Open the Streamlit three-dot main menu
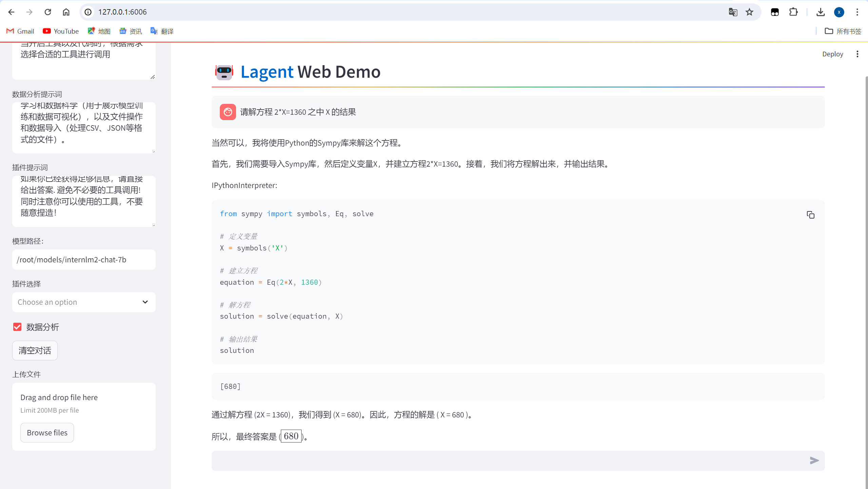Screen dimensions: 868x489 pos(857,54)
